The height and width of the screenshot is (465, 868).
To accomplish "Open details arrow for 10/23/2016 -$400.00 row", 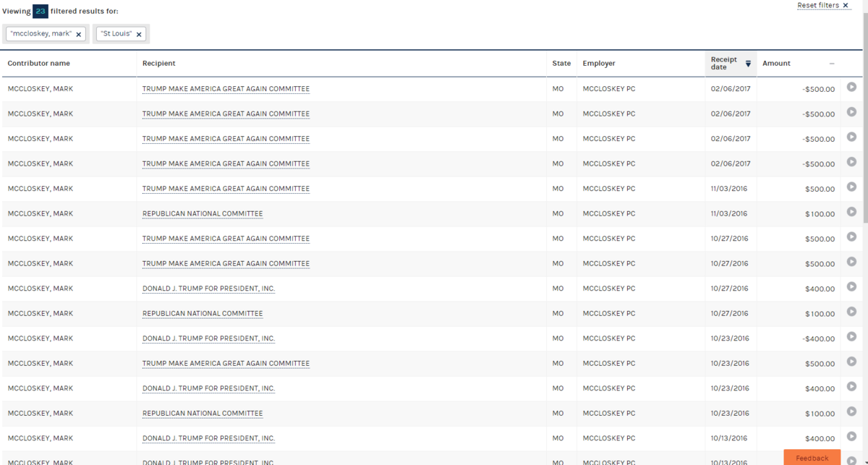I will click(851, 336).
